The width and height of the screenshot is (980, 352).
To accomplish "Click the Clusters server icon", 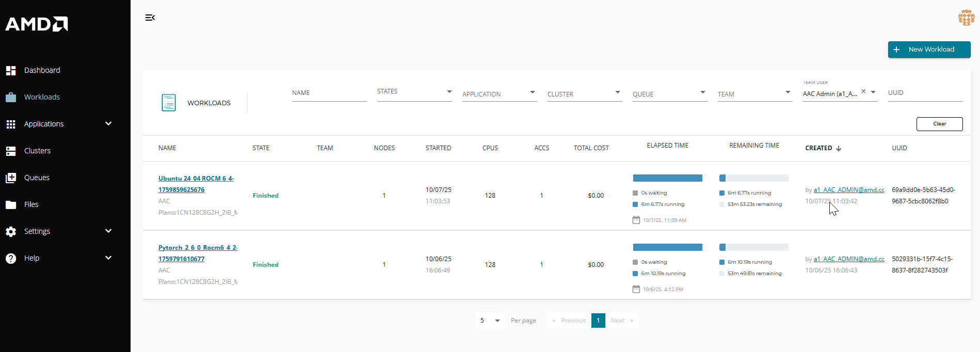I will (x=11, y=151).
